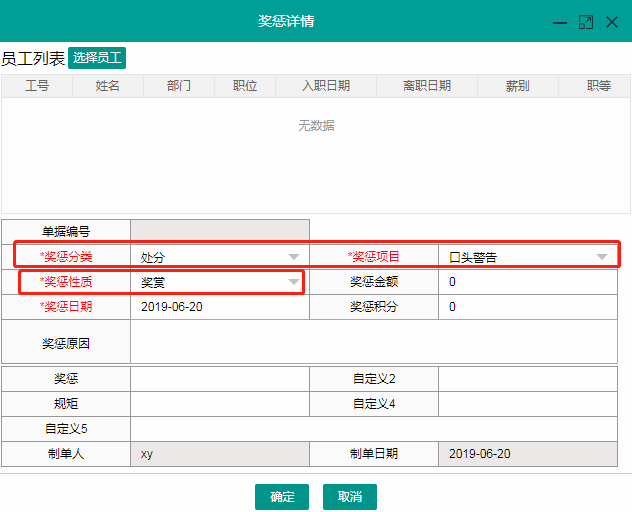This screenshot has width=632, height=512.
Task: Click the 奖惩金额 input field
Action: pyautogui.click(x=527, y=282)
